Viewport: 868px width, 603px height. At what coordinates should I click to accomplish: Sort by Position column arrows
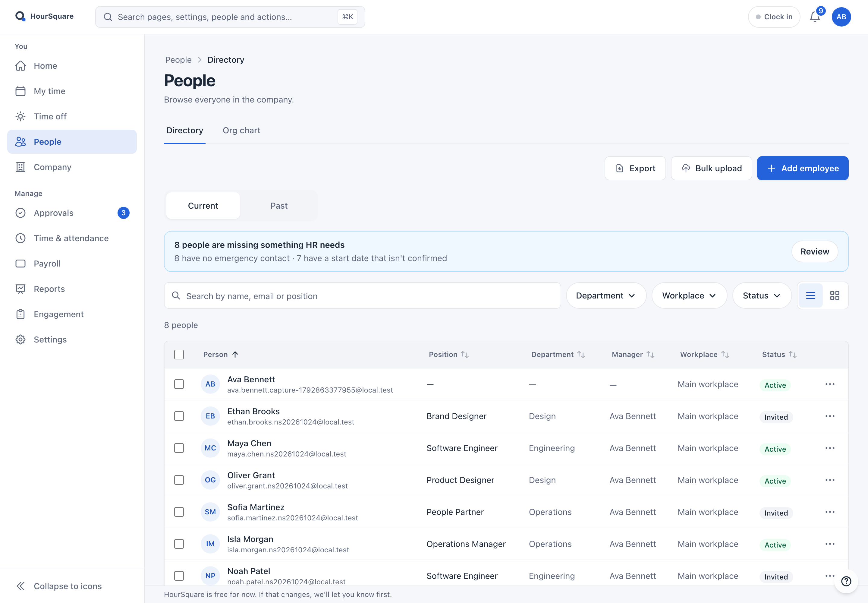point(465,354)
